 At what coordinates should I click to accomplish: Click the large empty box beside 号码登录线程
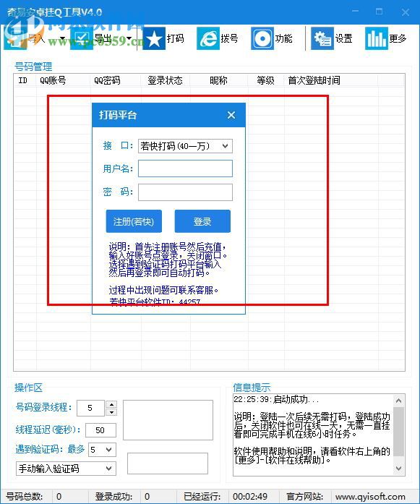(x=168, y=420)
